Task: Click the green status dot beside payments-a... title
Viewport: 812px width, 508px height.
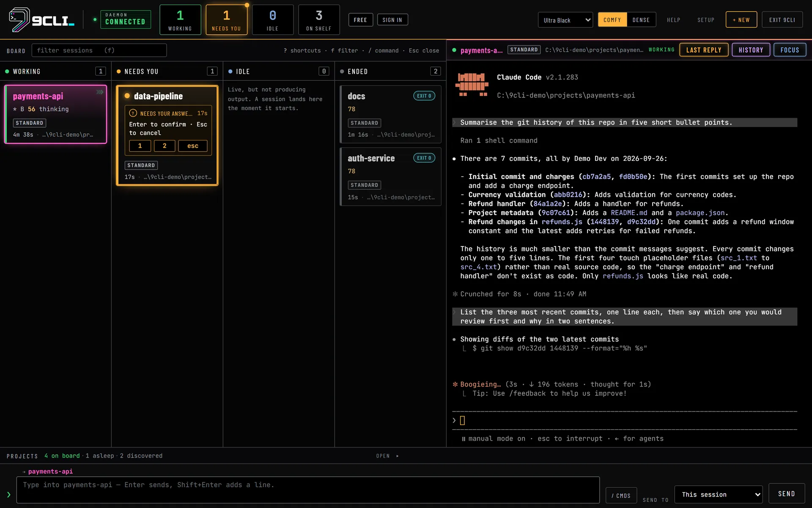Action: coord(454,50)
